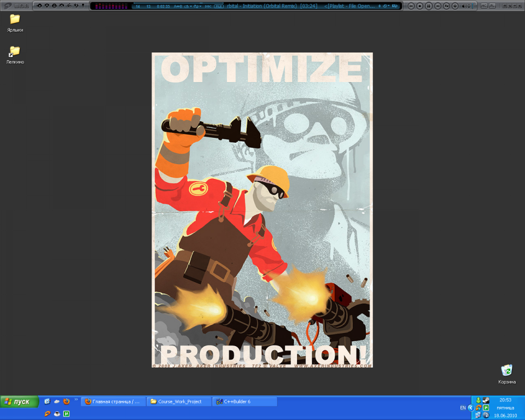This screenshot has height=420, width=525.
Task: Open Steam from the system tray
Action: coord(486,400)
